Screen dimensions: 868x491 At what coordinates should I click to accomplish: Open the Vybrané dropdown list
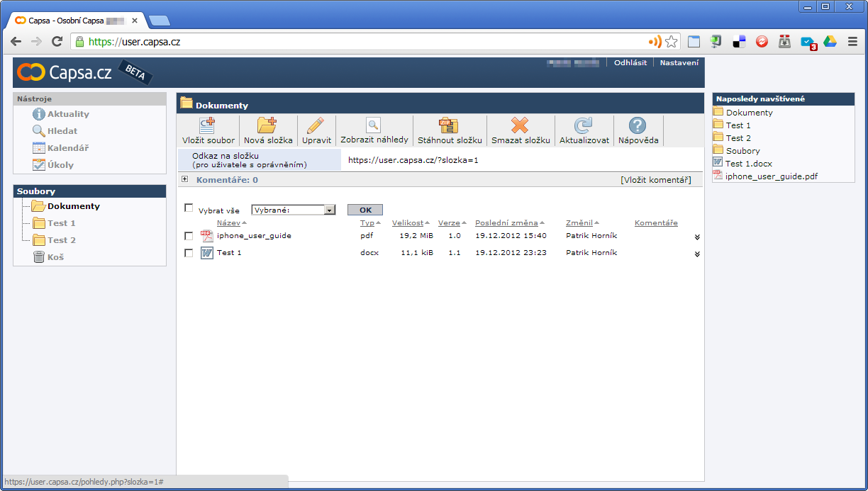coord(329,210)
